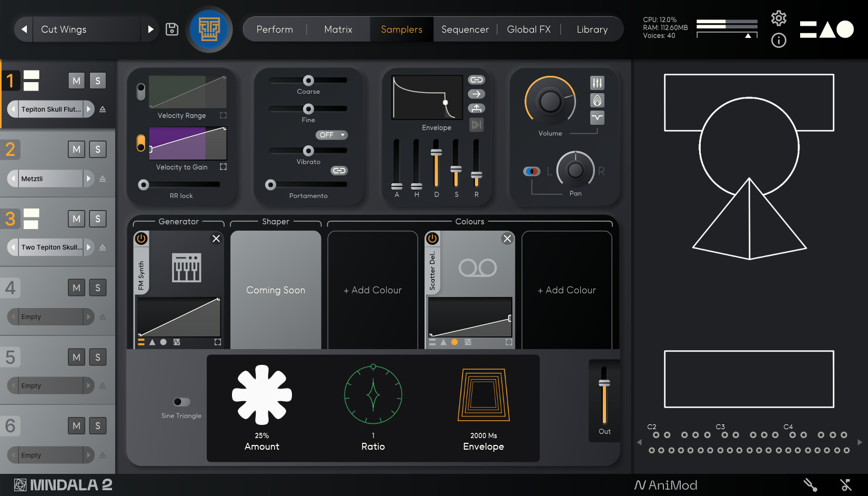Toggle the Sine Triangle switch
The width and height of the screenshot is (868, 496).
click(x=181, y=402)
